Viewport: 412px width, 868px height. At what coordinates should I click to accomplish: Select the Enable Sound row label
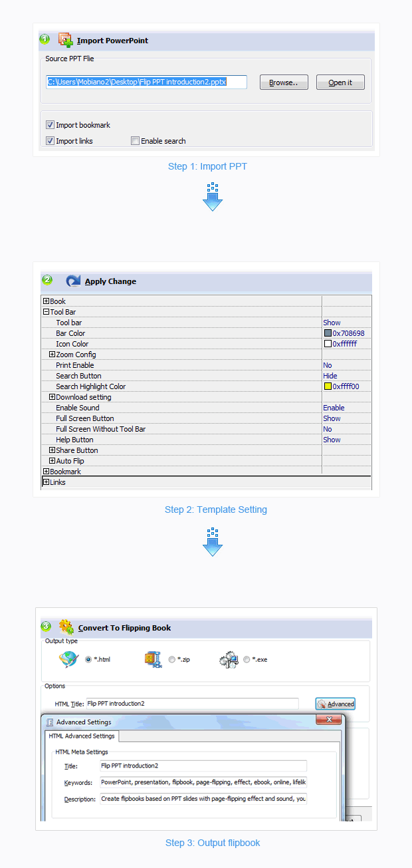(x=78, y=408)
